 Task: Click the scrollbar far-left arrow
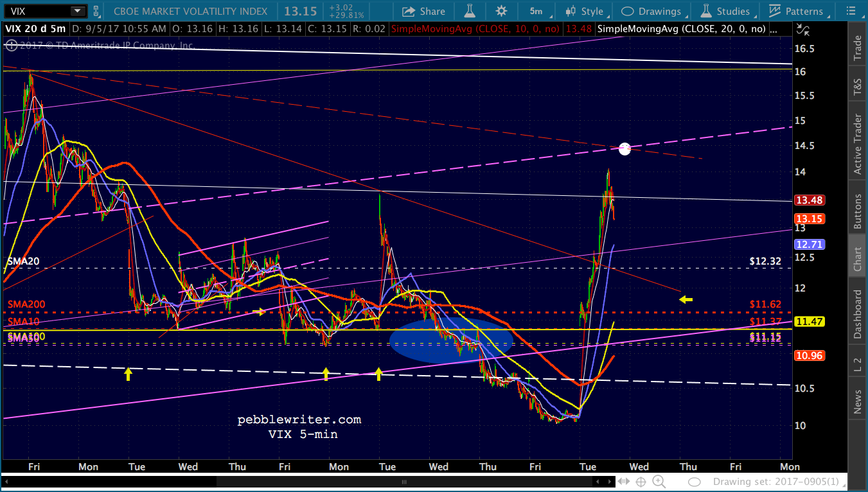click(x=5, y=482)
